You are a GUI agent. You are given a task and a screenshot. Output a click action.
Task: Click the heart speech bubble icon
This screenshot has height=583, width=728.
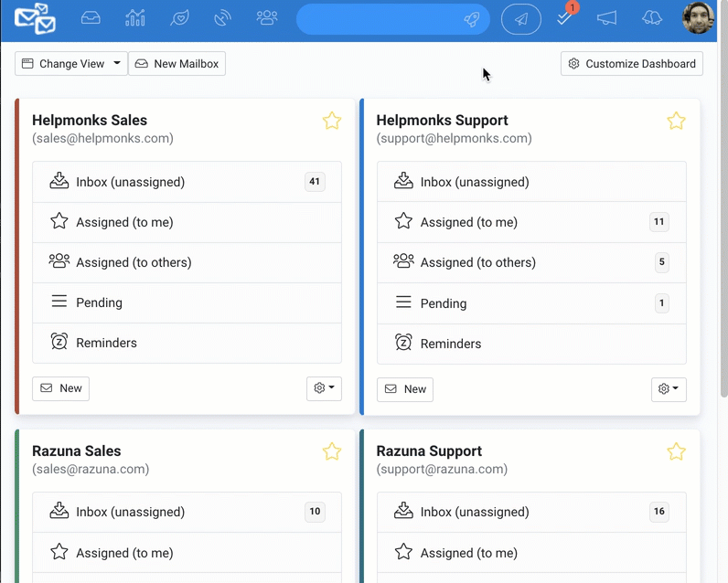coord(179,18)
